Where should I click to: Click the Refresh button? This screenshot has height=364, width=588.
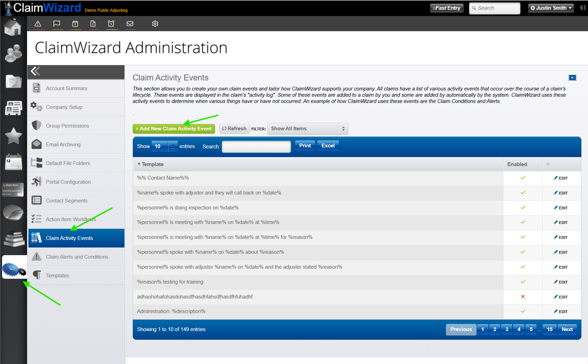click(x=234, y=129)
